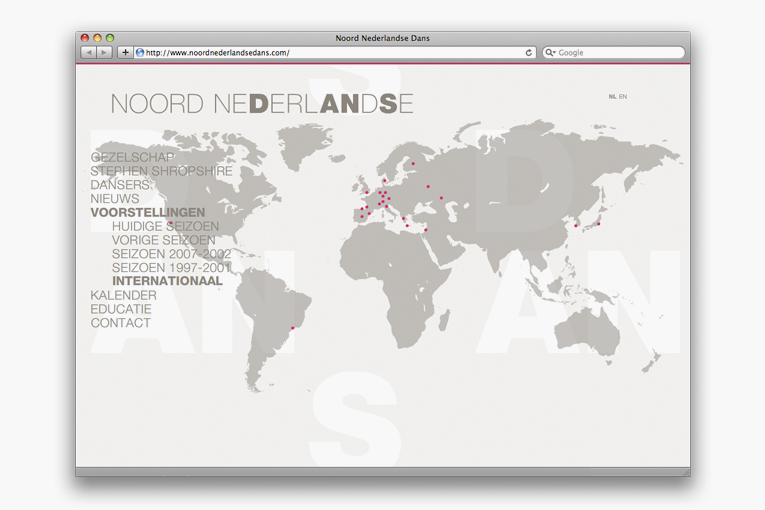This screenshot has height=510, width=765.
Task: Select INTERNATIONAAL submenu item
Action: point(167,281)
